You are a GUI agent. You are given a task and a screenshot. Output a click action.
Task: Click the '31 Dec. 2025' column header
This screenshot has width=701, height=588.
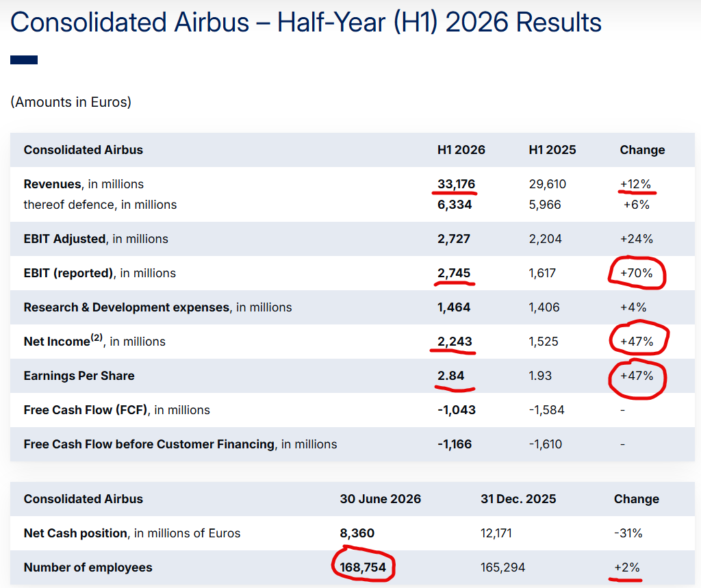click(x=518, y=499)
